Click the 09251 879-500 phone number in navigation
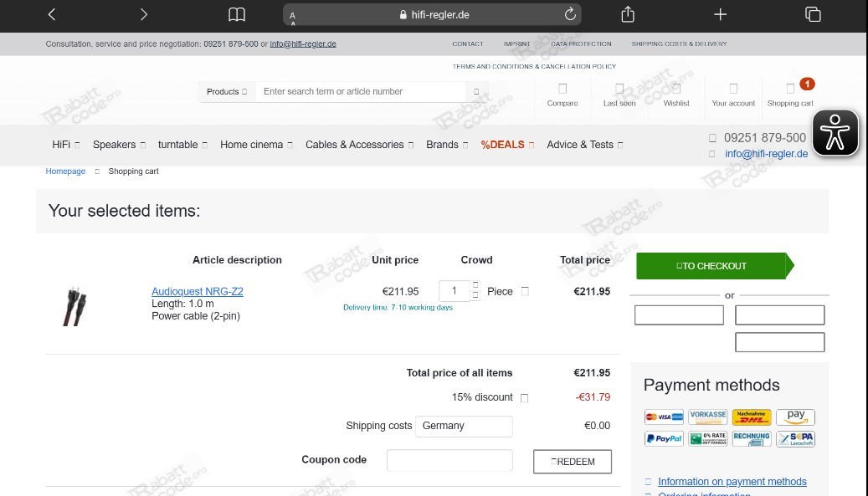Screen dimensions: 868x496 point(764,138)
